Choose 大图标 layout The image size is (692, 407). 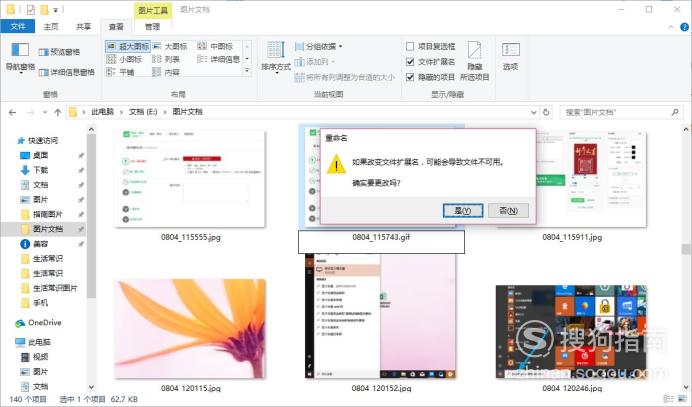point(170,46)
